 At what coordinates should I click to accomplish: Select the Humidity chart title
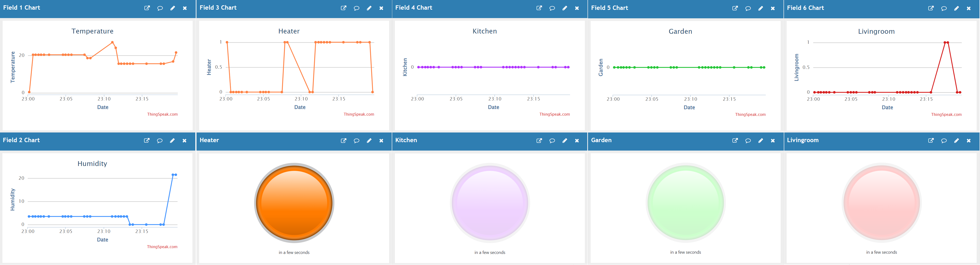92,164
